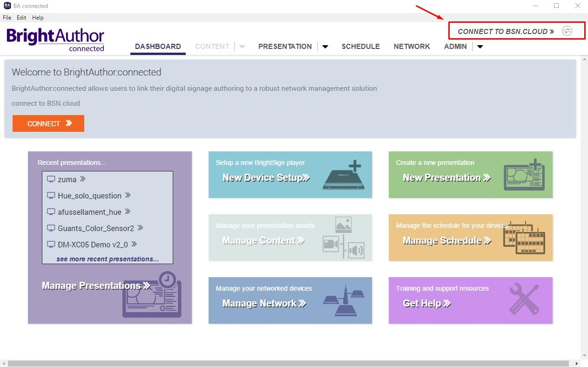Click the monitor icon beside DM-XC05 Demo v2_0
588x368 pixels.
tap(51, 244)
